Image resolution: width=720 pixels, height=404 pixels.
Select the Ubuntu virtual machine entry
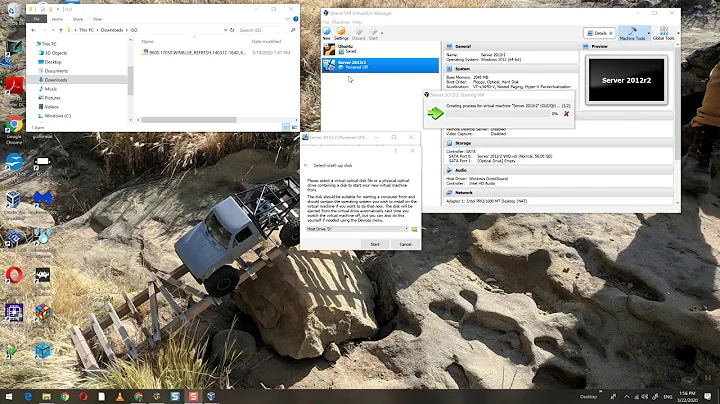pyautogui.click(x=380, y=49)
